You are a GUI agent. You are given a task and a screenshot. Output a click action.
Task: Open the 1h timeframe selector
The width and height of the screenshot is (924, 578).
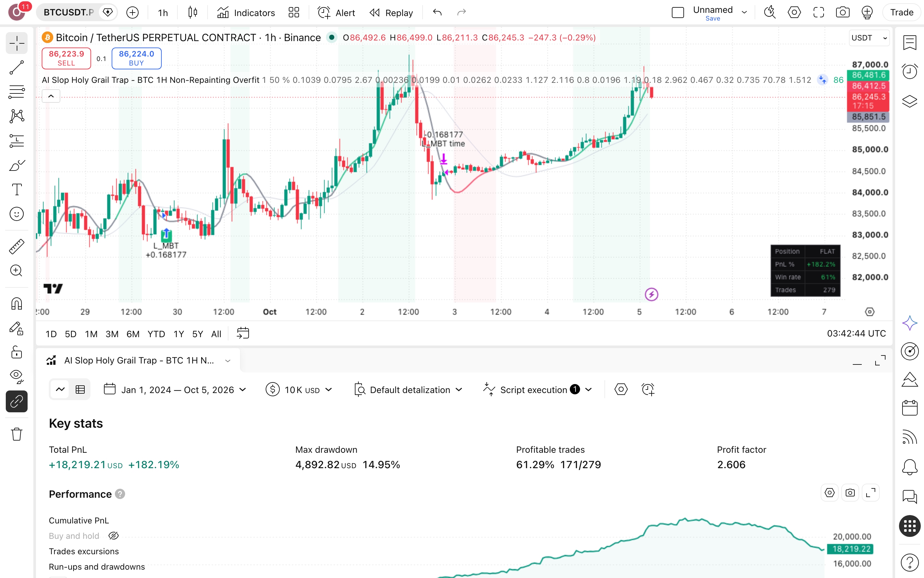(x=163, y=13)
